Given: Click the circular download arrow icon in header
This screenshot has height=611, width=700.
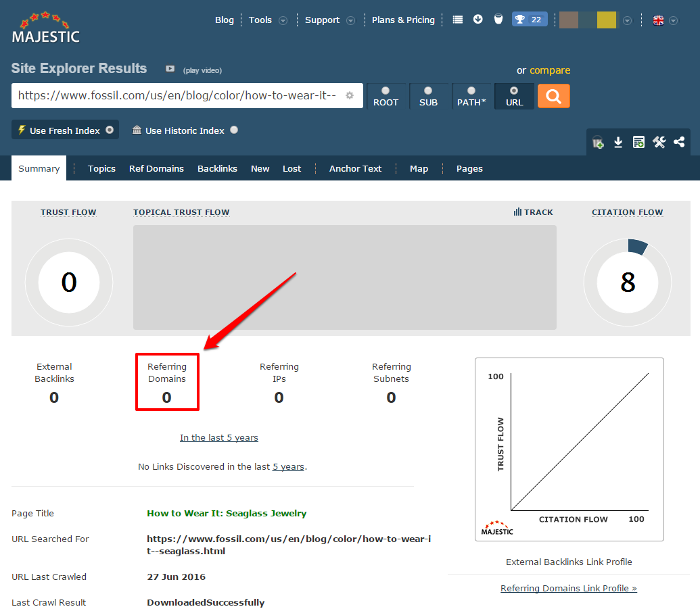Looking at the screenshot, I should pyautogui.click(x=477, y=19).
